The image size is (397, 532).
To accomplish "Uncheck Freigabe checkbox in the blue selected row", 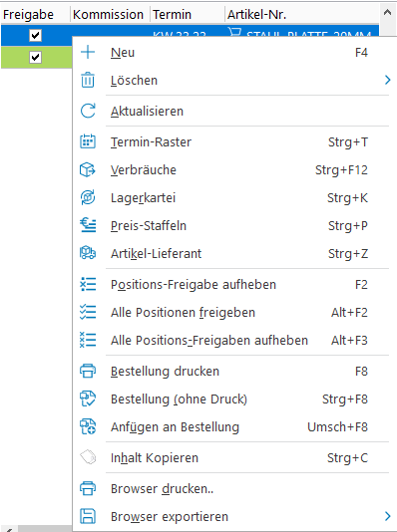I will point(35,35).
